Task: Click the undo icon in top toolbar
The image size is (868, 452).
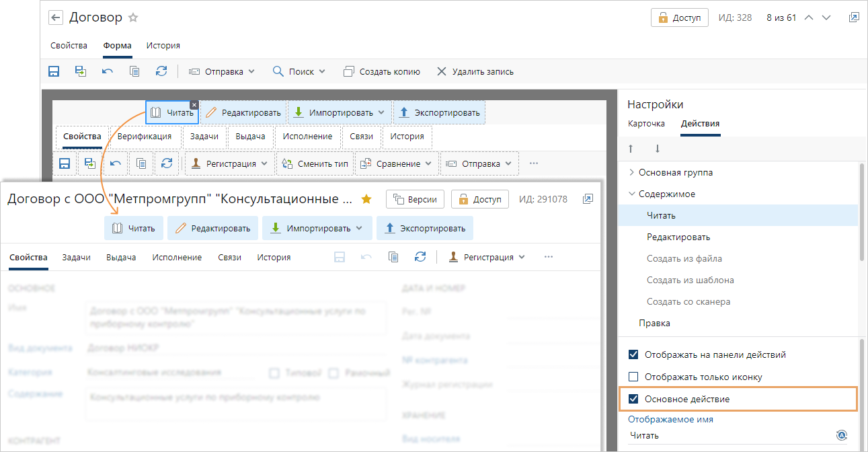Action: coord(108,71)
